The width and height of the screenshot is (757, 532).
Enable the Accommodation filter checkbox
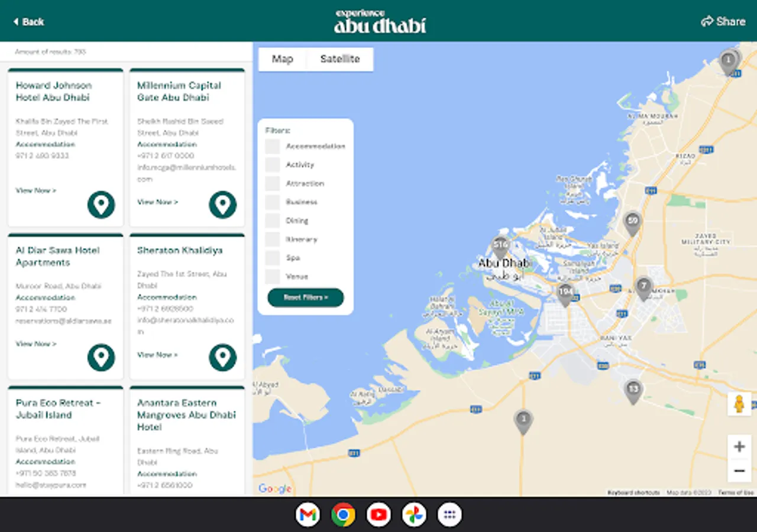[x=272, y=146]
